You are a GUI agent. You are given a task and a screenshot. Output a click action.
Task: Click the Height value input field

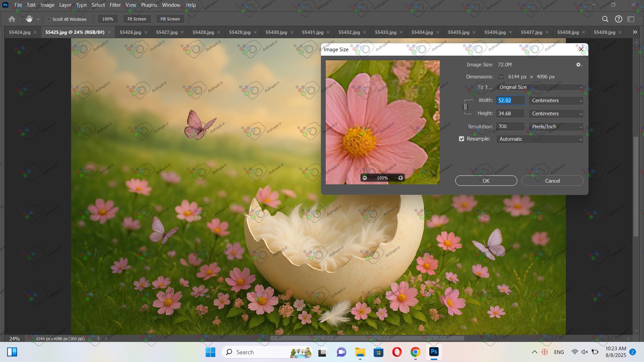pos(510,114)
